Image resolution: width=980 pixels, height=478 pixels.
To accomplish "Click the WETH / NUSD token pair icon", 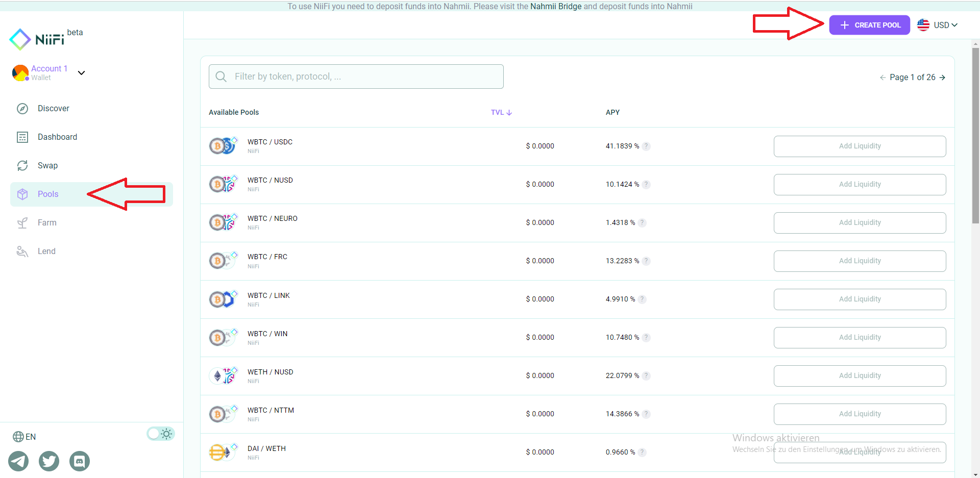I will tap(224, 375).
